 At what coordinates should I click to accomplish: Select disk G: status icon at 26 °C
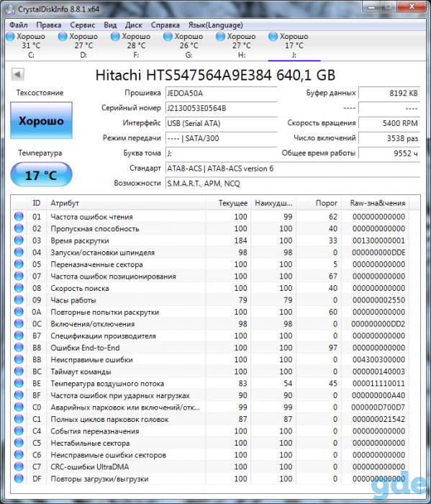pyautogui.click(x=168, y=37)
